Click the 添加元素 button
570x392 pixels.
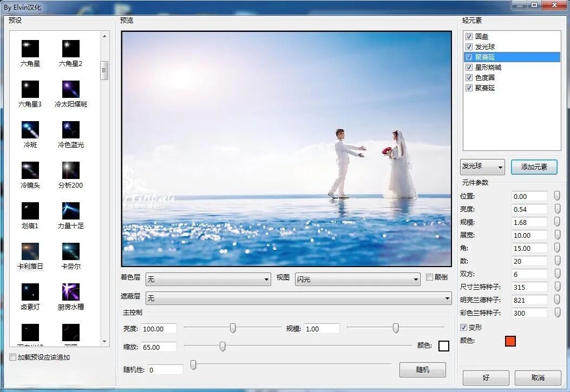[534, 167]
